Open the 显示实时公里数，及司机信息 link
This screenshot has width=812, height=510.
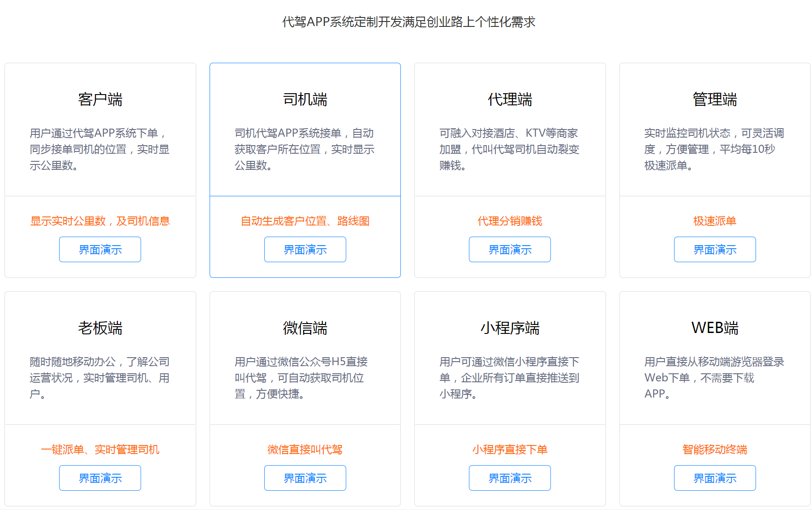pos(99,220)
